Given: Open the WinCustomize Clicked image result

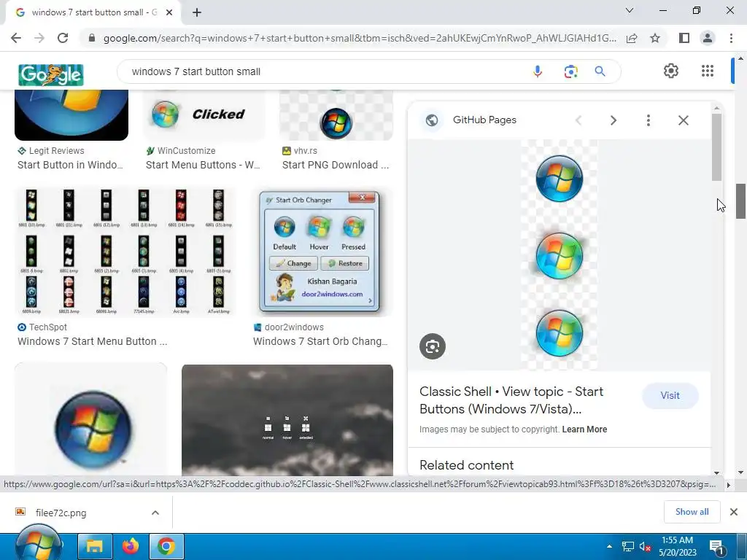Looking at the screenshot, I should pos(204,114).
